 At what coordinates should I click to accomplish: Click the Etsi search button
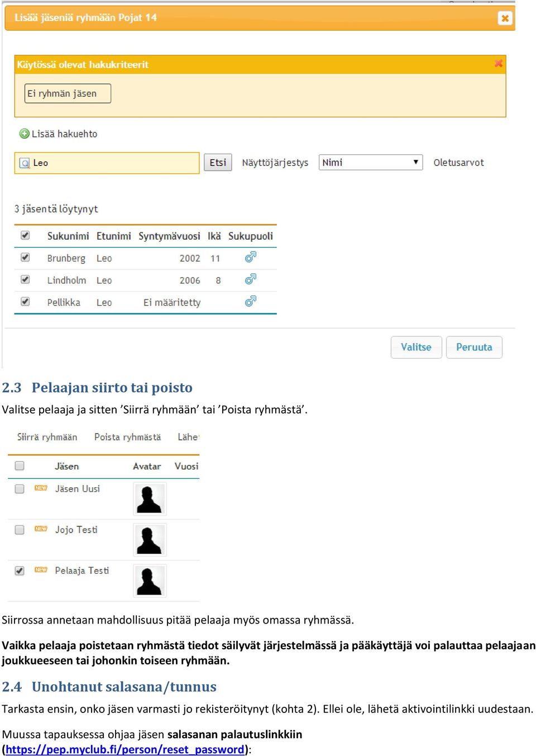(218, 163)
